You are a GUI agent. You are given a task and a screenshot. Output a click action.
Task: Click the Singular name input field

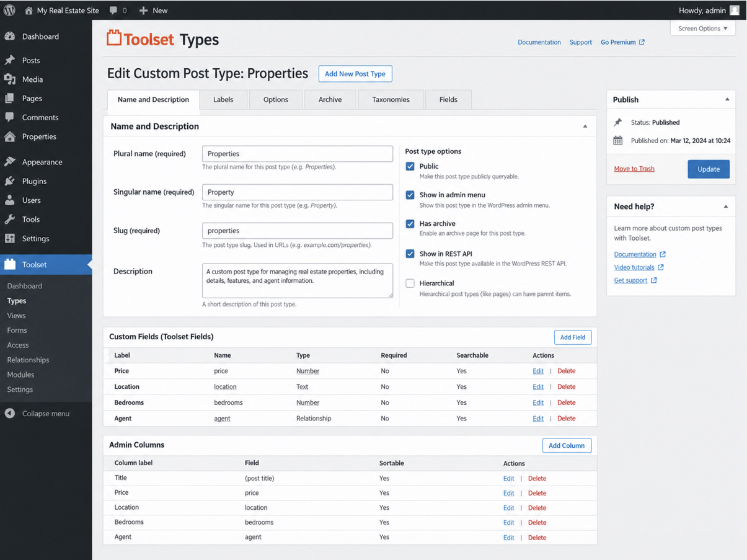point(298,192)
